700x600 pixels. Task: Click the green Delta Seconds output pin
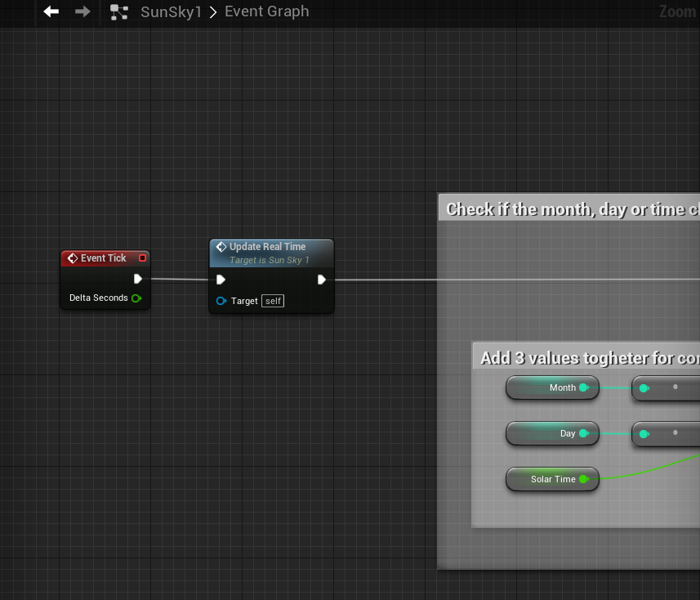136,298
